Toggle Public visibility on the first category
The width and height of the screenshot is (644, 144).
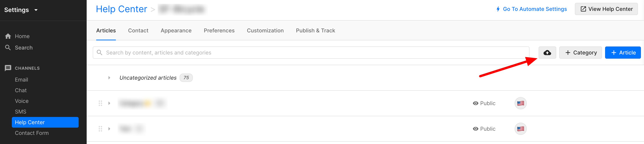click(x=484, y=103)
